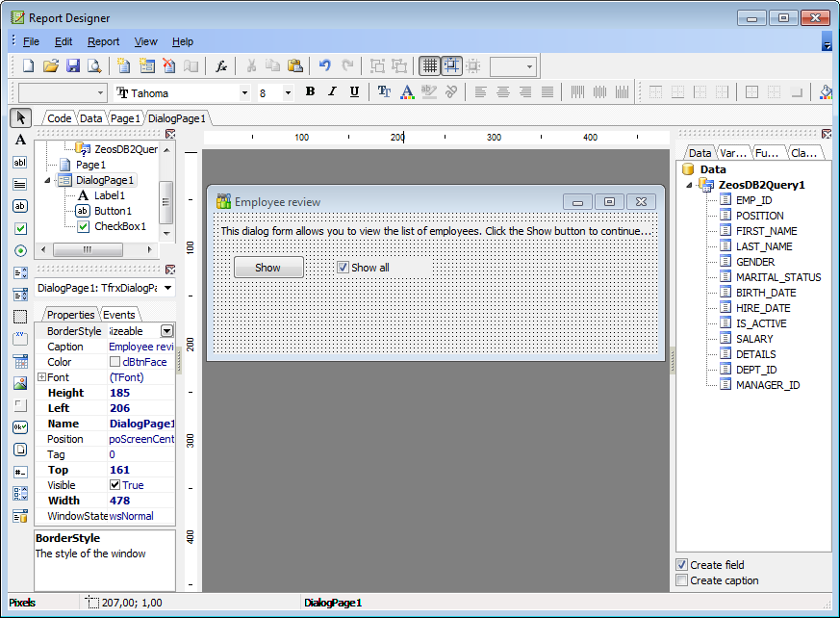
Task: Apply Underline formatting button
Action: [354, 91]
